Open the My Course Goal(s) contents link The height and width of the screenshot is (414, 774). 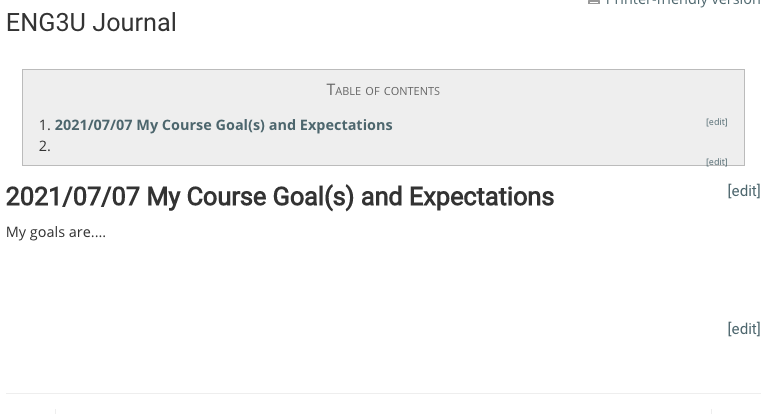(223, 125)
